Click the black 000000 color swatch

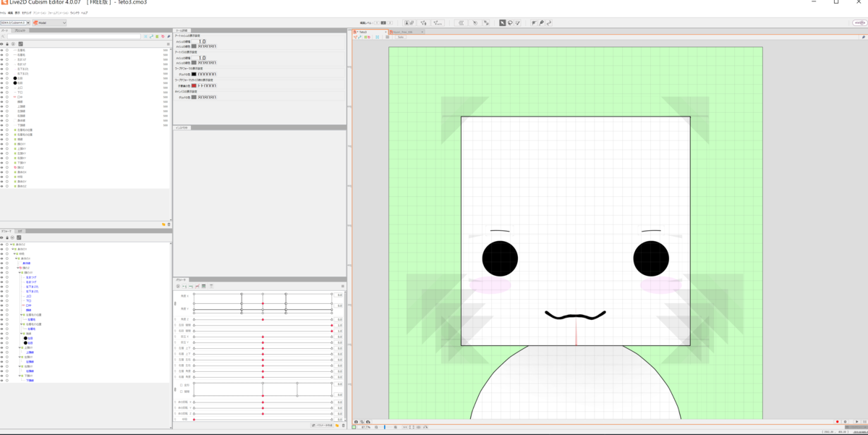[x=194, y=74]
